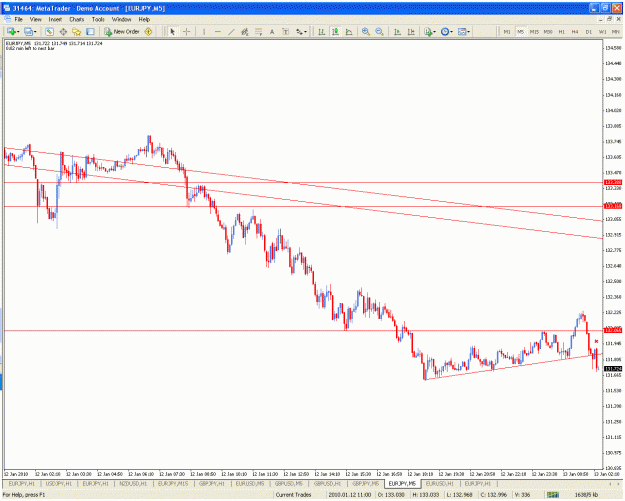Switch chart to bar chart icon
Image resolution: width=625 pixels, height=501 pixels.
(321, 31)
